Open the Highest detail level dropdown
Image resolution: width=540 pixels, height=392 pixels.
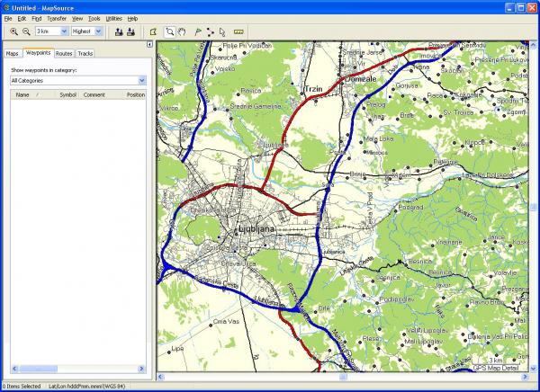point(98,31)
